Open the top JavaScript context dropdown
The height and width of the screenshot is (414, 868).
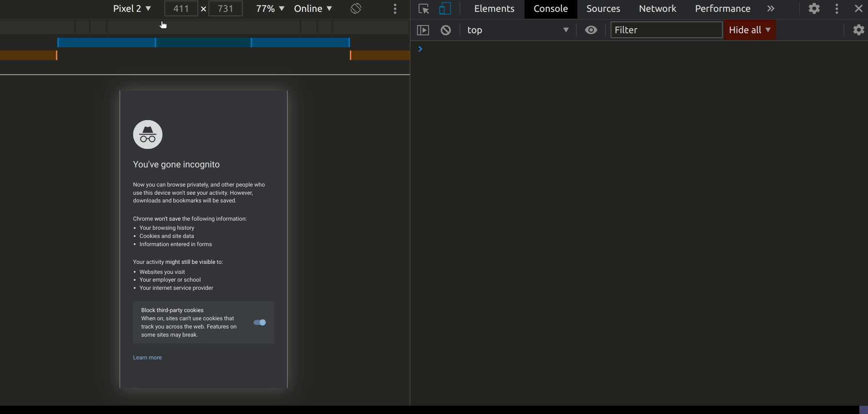click(x=518, y=30)
